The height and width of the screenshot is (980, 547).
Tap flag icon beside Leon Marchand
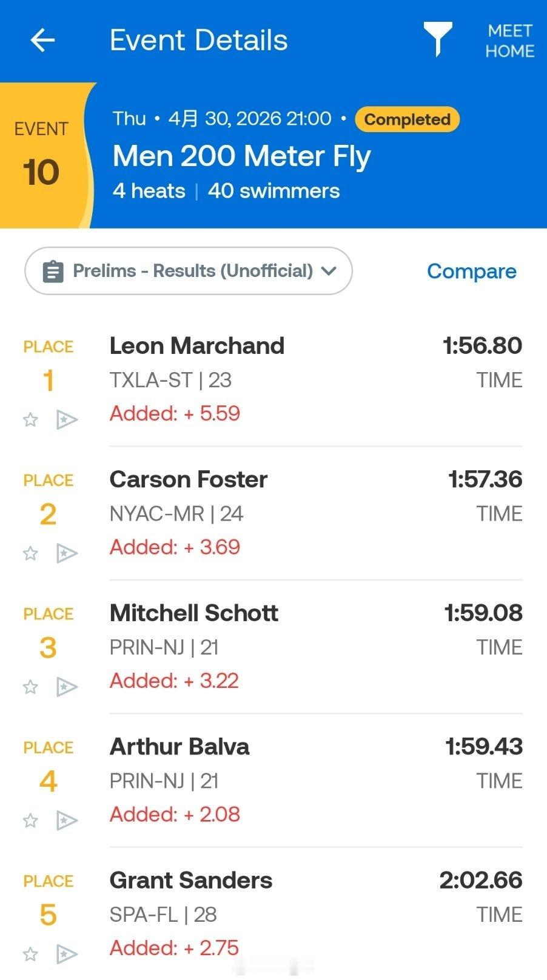[67, 419]
